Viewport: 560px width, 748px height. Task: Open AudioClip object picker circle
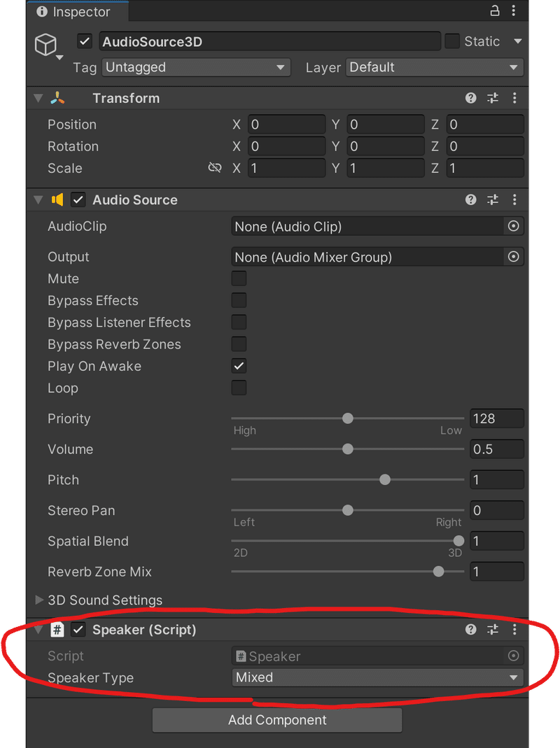coord(513,226)
